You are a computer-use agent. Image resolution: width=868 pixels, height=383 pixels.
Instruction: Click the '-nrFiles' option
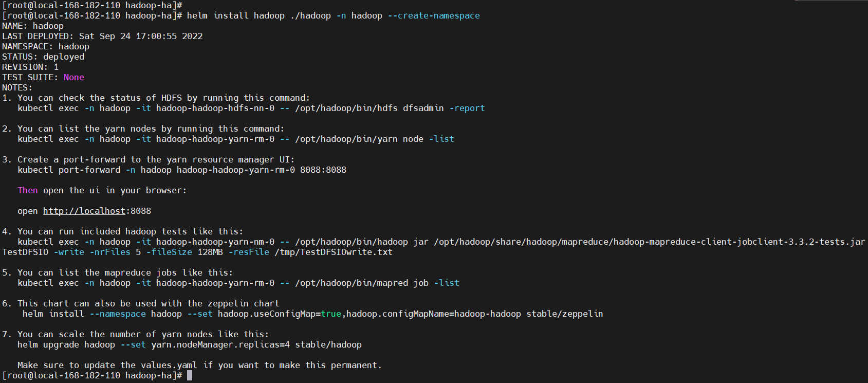coord(110,252)
